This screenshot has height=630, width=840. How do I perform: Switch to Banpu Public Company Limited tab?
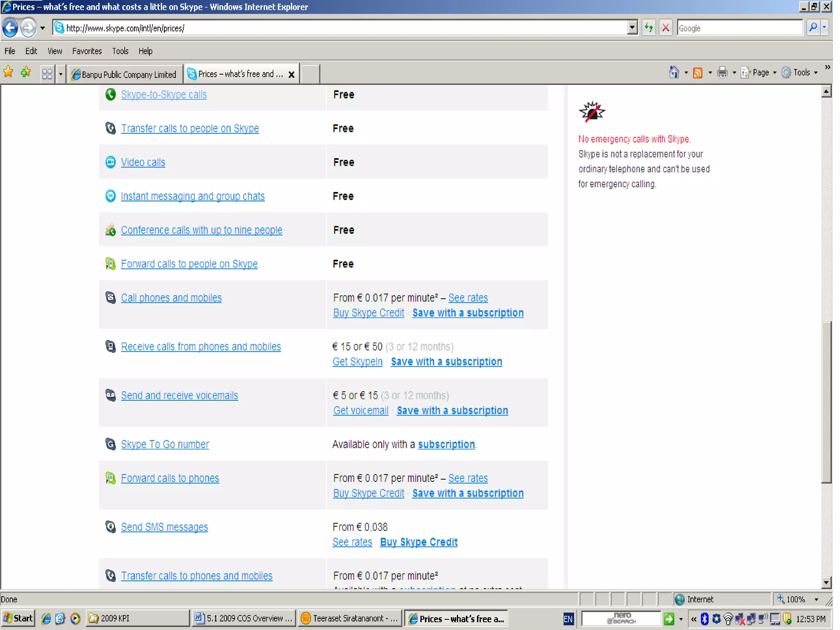[x=125, y=74]
